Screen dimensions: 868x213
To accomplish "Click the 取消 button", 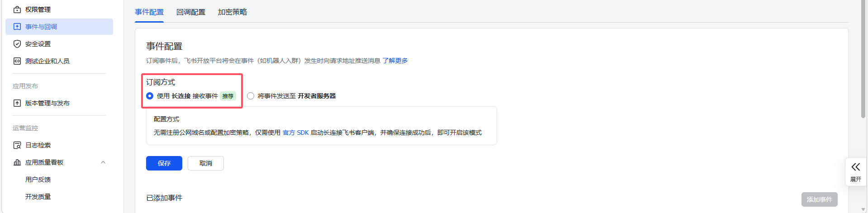I will [x=205, y=163].
